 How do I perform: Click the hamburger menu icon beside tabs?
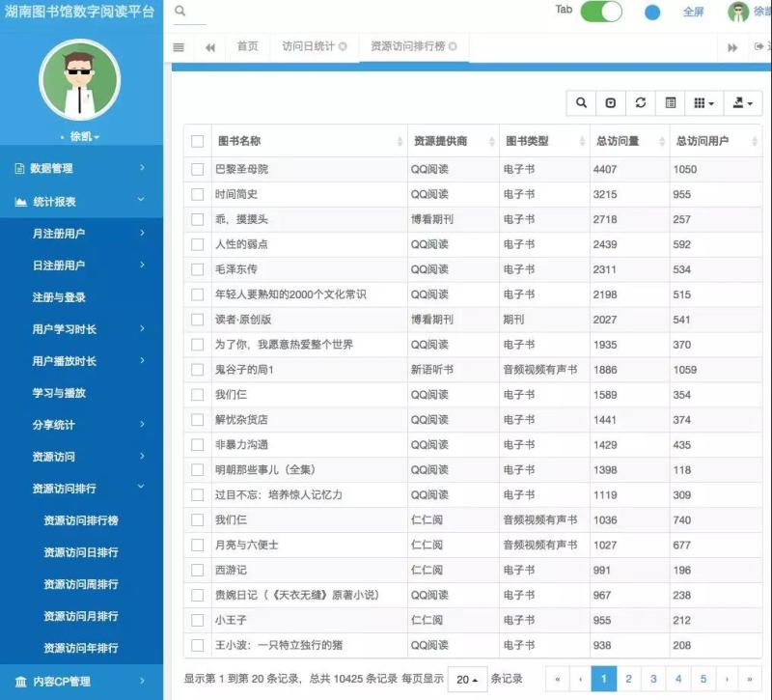(x=179, y=47)
